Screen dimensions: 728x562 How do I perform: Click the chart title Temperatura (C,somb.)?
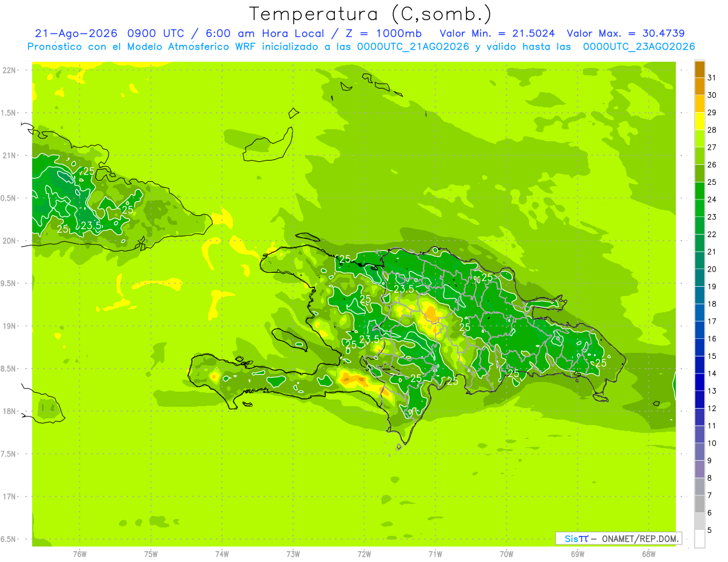tap(370, 14)
